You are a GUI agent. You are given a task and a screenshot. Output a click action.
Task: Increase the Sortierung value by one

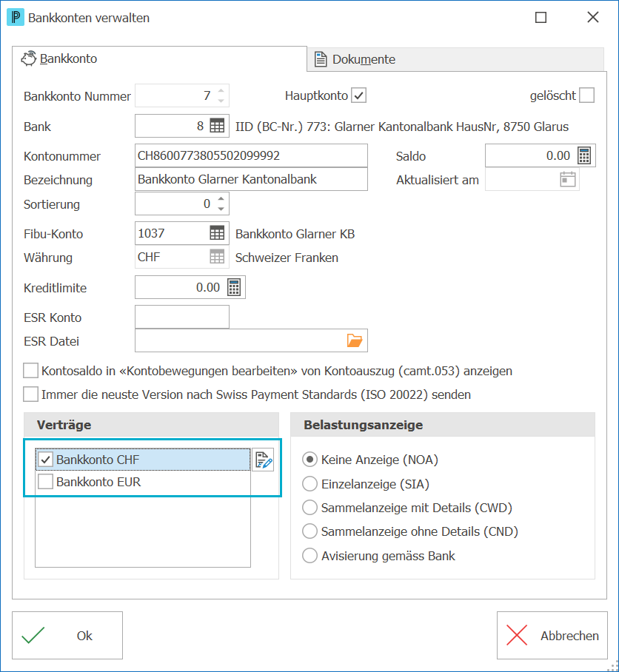[x=221, y=199]
